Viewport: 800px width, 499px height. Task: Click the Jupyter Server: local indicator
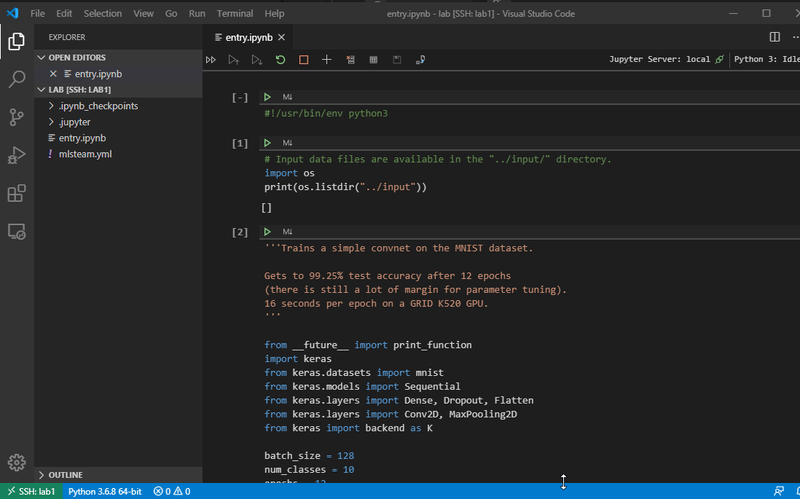pyautogui.click(x=666, y=59)
